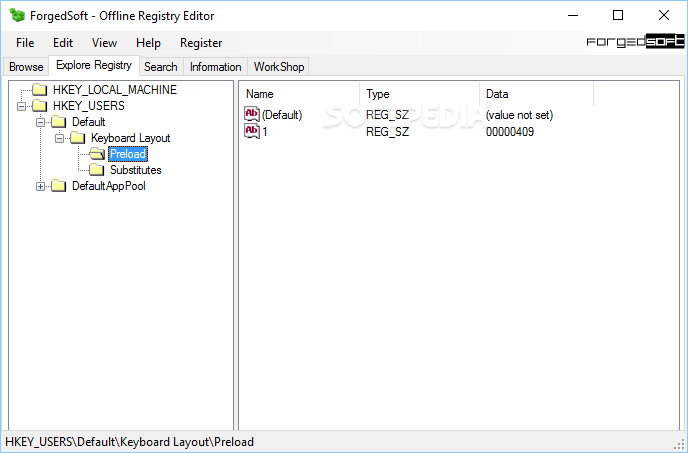Sort by the Data column header
688x453 pixels.
click(536, 94)
